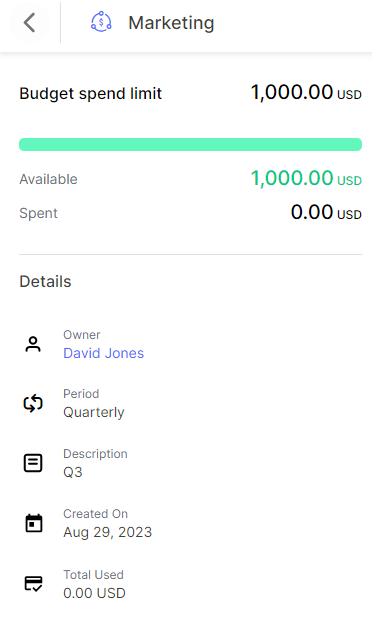
Task: Open David Jones owner profile link
Action: tap(103, 353)
